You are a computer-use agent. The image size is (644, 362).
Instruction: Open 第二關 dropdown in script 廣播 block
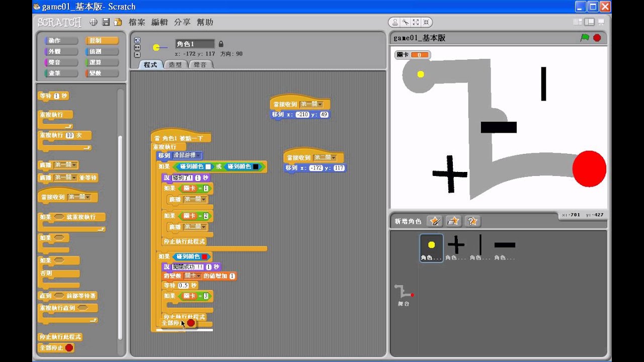coord(195,227)
